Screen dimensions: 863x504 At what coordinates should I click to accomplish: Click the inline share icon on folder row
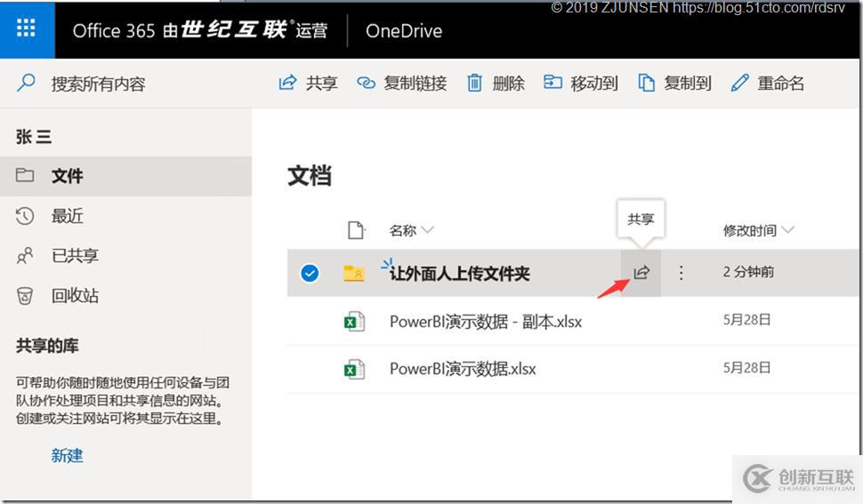pyautogui.click(x=641, y=273)
